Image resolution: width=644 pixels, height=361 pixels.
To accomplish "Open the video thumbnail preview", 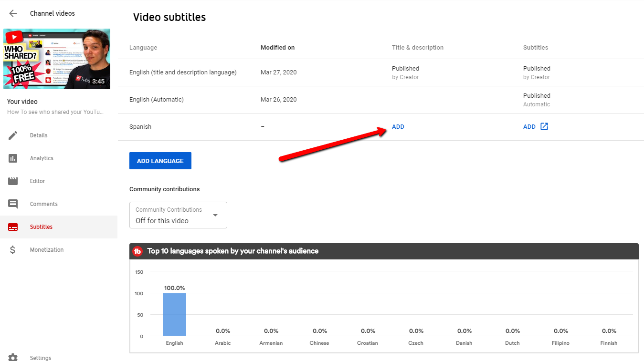I will click(x=57, y=59).
